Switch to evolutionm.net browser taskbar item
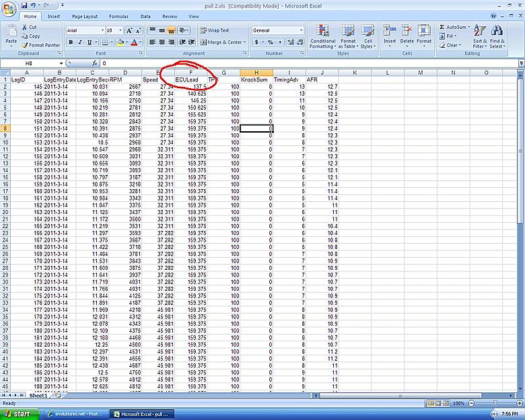This screenshot has height=420, width=525. pyautogui.click(x=75, y=414)
